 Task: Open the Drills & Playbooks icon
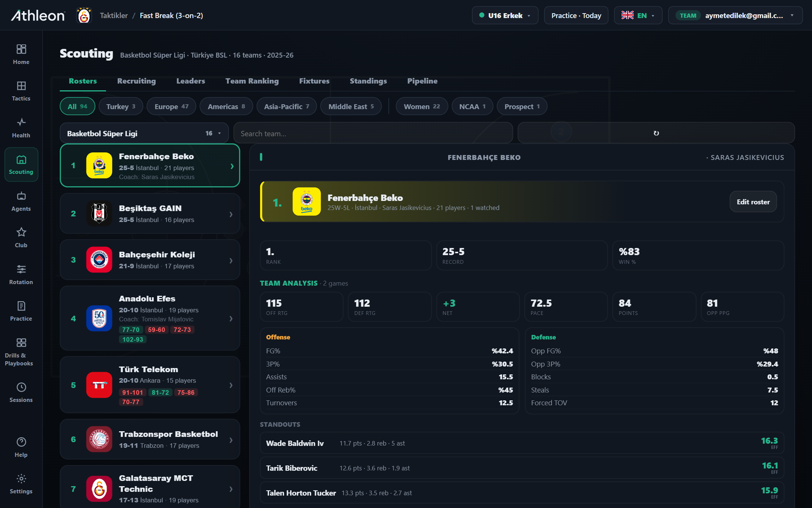21,342
